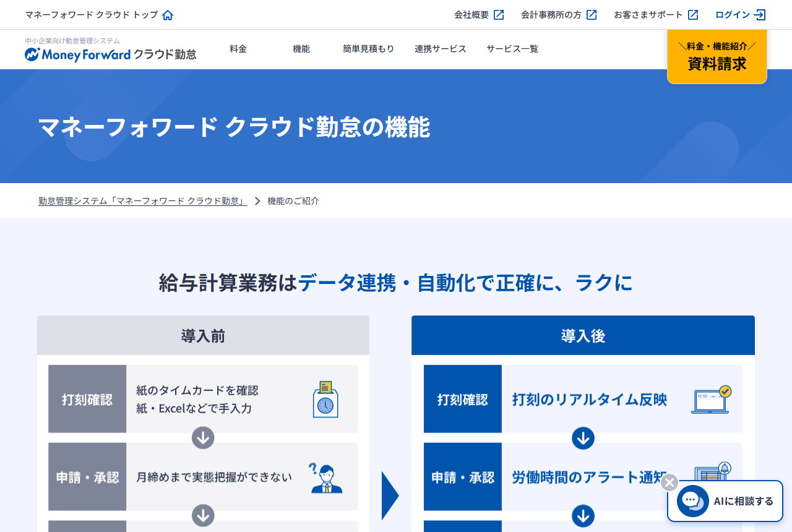Click the text 紙・Excelなどで手入力
792x532 pixels.
click(194, 408)
